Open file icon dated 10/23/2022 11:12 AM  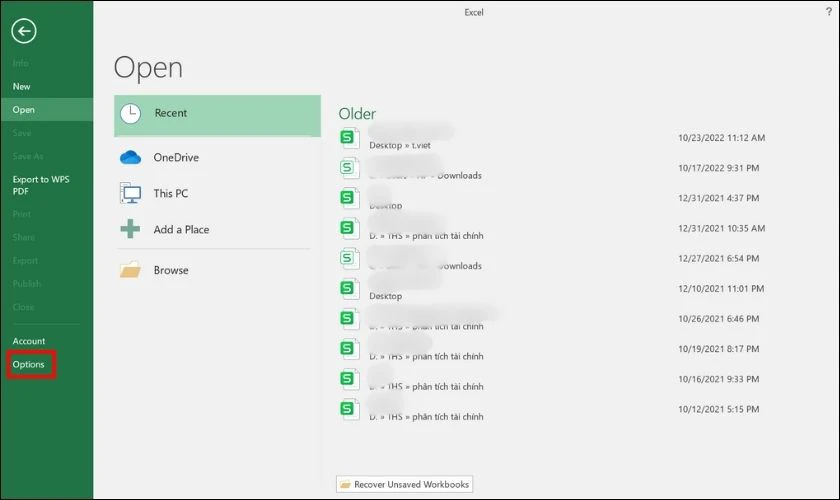[x=349, y=138]
